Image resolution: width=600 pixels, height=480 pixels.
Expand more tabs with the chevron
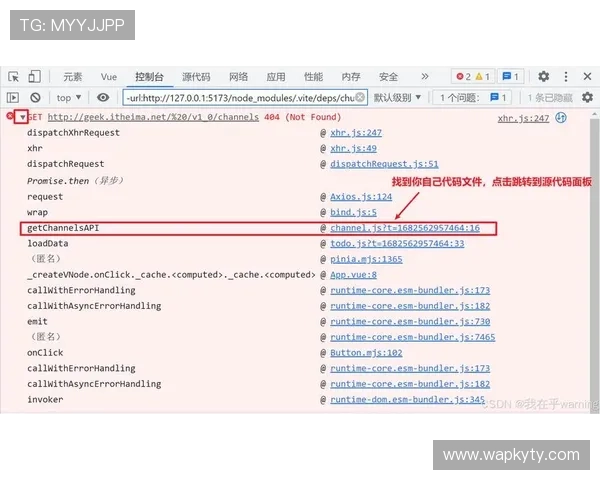click(424, 76)
